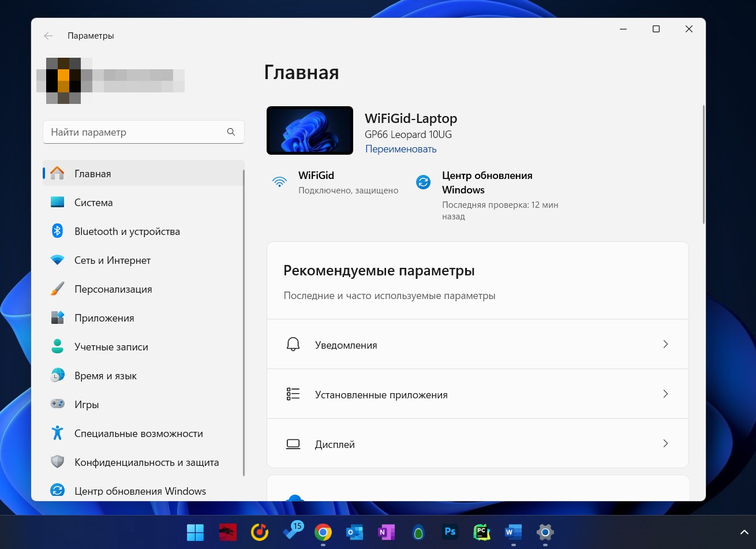Open the Yandex Music taskbar icon

tap(259, 532)
